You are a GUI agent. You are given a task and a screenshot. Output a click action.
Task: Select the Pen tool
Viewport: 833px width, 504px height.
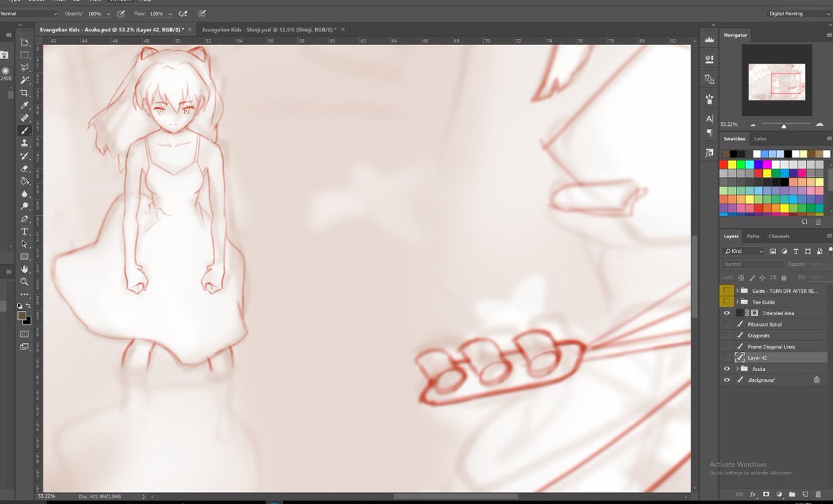(x=24, y=219)
